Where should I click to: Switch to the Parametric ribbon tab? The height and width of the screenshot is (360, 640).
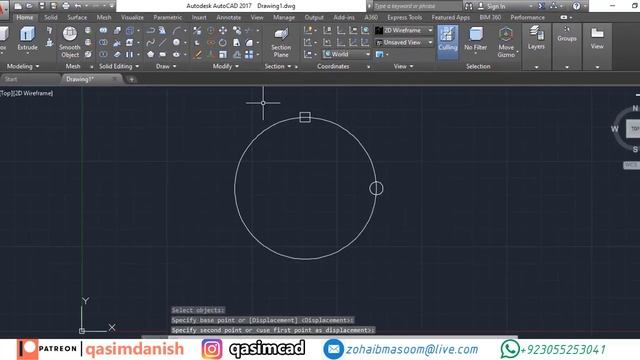pyautogui.click(x=167, y=18)
